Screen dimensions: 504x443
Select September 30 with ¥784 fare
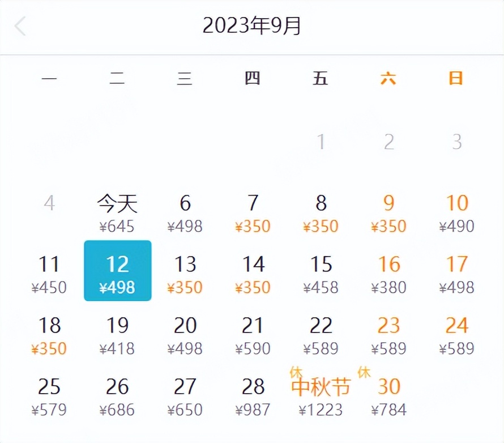[389, 387]
